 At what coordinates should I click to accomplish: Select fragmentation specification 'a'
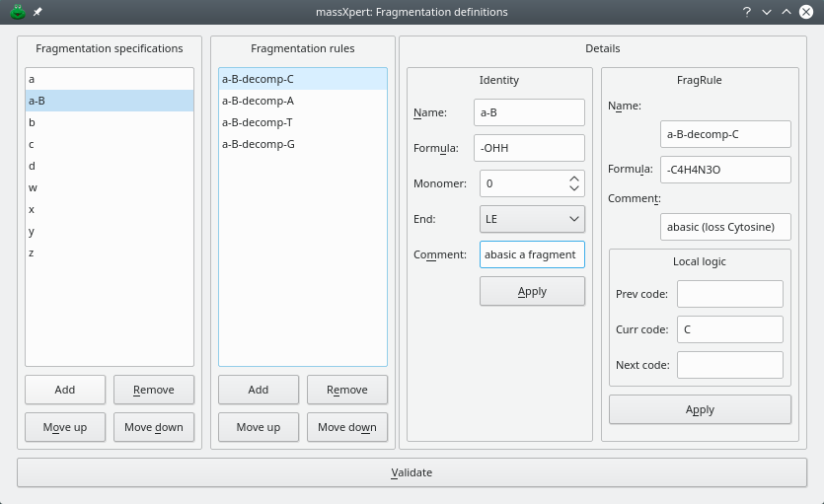[x=110, y=79]
